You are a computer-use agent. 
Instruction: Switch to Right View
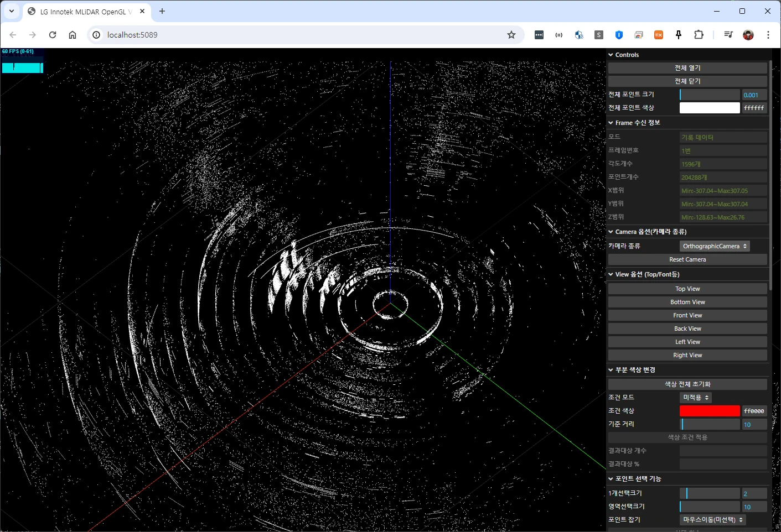pos(687,355)
